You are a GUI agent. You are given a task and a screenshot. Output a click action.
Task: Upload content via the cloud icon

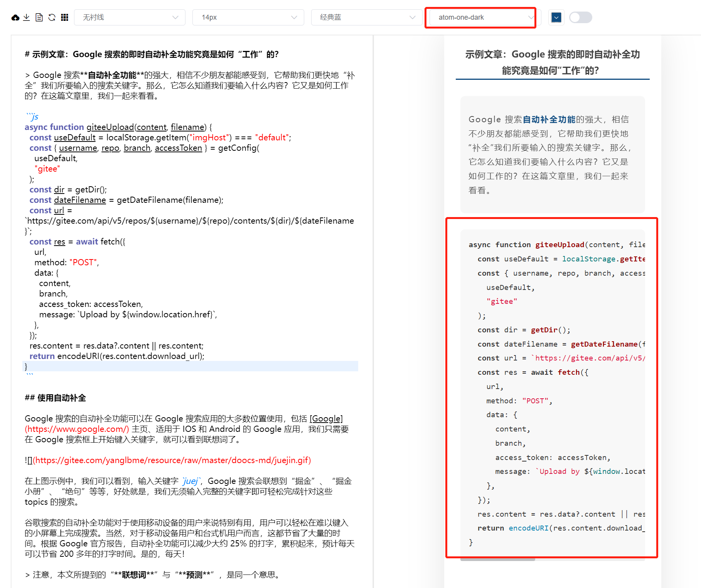point(15,17)
